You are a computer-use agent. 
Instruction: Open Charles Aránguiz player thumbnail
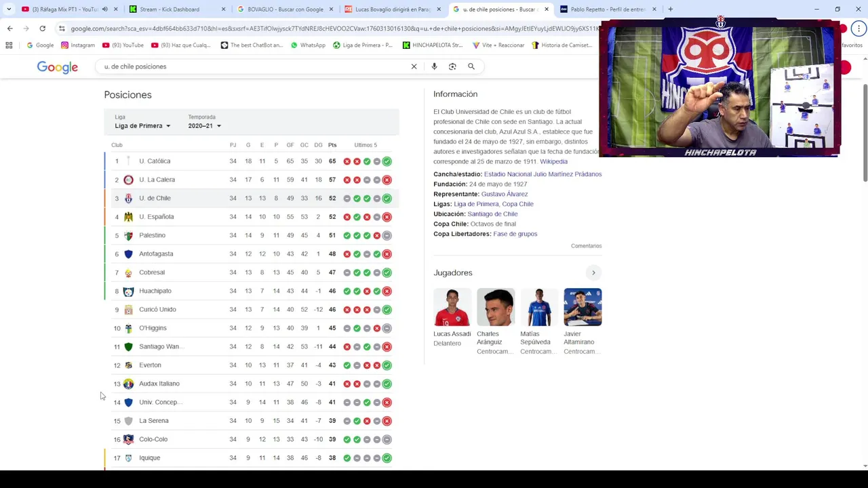496,307
